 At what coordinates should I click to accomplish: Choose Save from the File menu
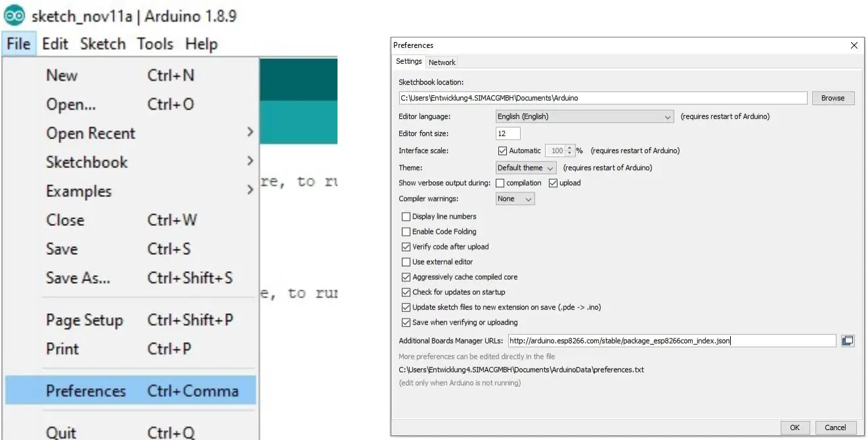coord(131,249)
